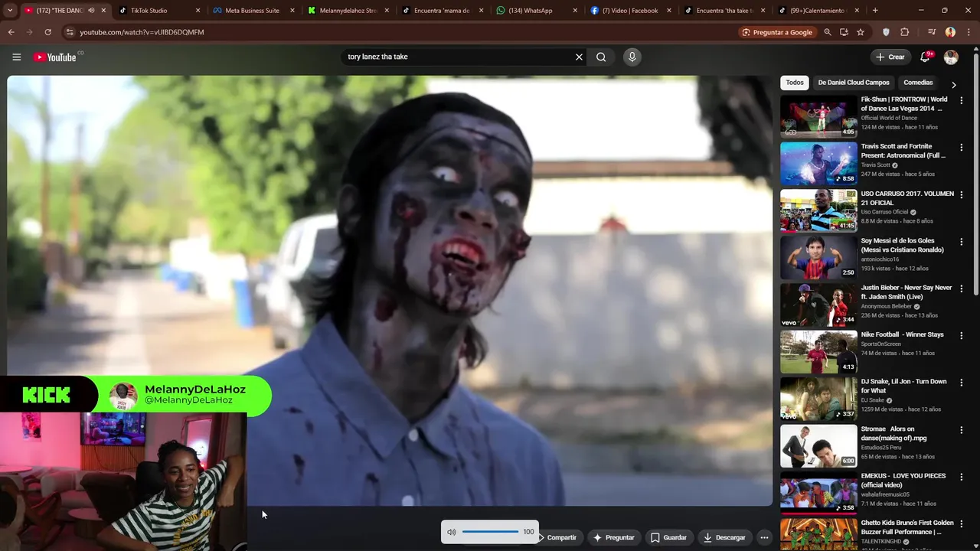Open Travis Scott channel name
The width and height of the screenshot is (980, 551).
(x=876, y=165)
